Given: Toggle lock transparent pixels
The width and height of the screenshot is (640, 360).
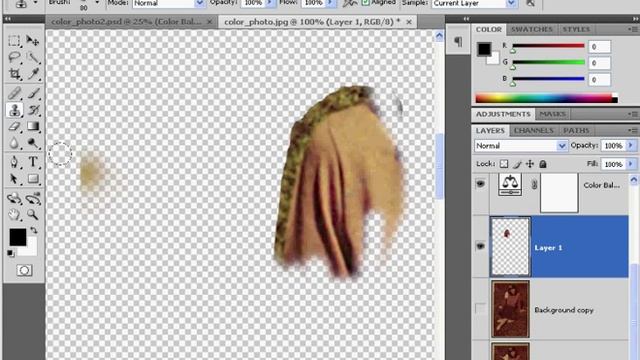Looking at the screenshot, I should point(504,164).
